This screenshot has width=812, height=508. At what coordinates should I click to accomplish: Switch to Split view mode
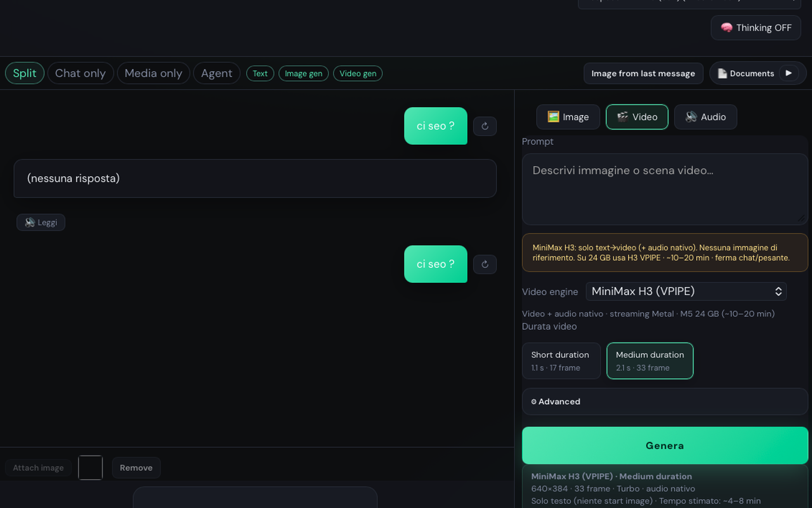click(x=25, y=73)
